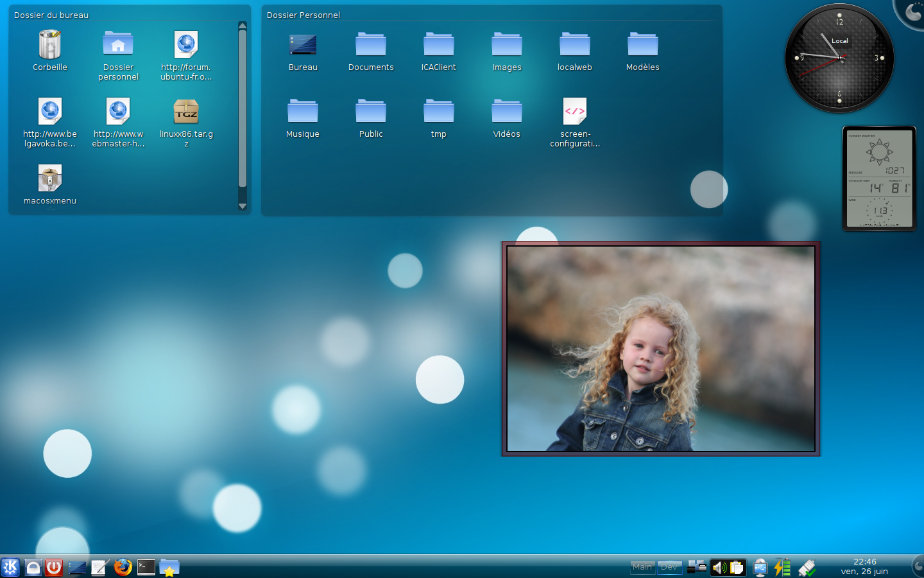Open the text editor launcher in panel
Viewport: 924px width, 578px height.
(x=99, y=567)
